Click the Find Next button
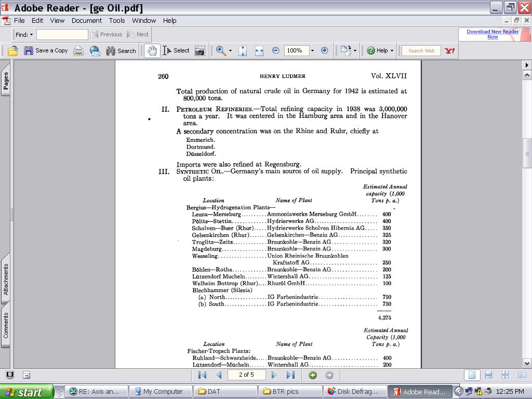This screenshot has height=399, width=532. pyautogui.click(x=137, y=35)
